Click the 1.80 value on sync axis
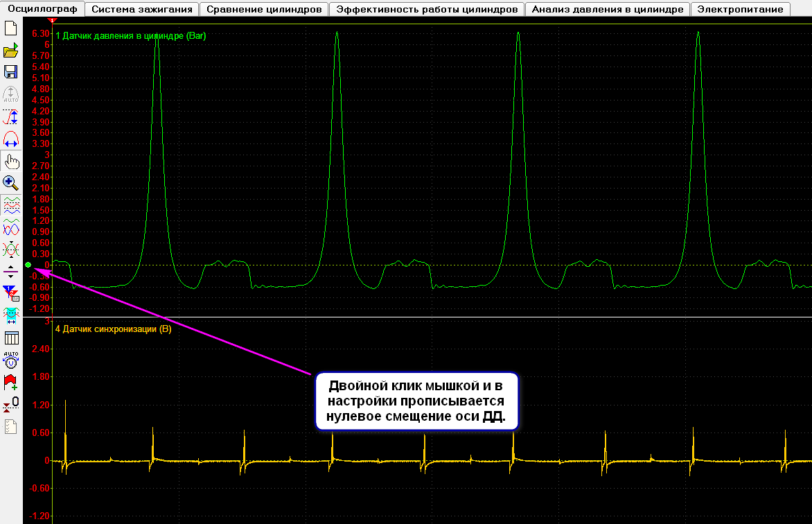812x524 pixels. (x=41, y=377)
